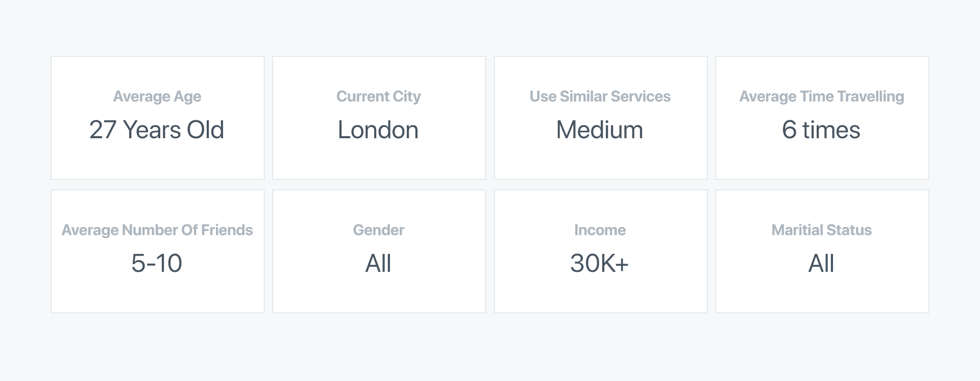The image size is (980, 381).
Task: Click the Medium value text
Action: pos(600,130)
